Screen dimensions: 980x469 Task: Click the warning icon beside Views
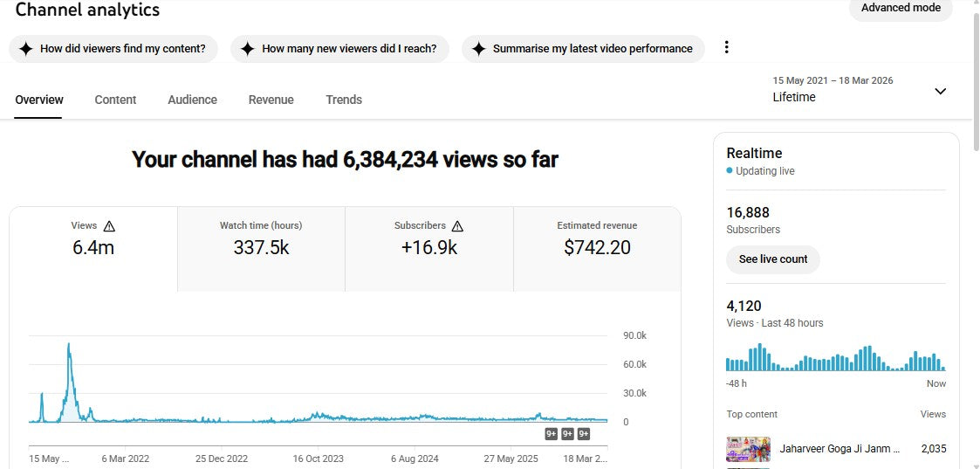point(109,226)
